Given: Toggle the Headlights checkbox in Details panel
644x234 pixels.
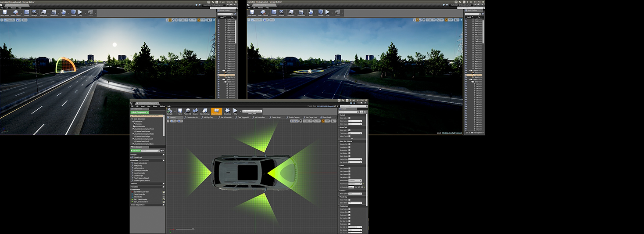Looking at the screenshot, I should (349, 147).
